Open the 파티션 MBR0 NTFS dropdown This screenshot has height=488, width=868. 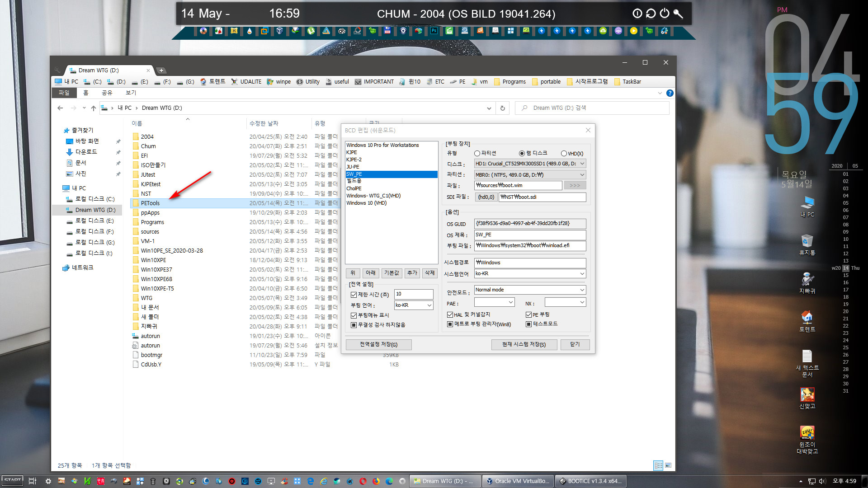click(x=530, y=175)
